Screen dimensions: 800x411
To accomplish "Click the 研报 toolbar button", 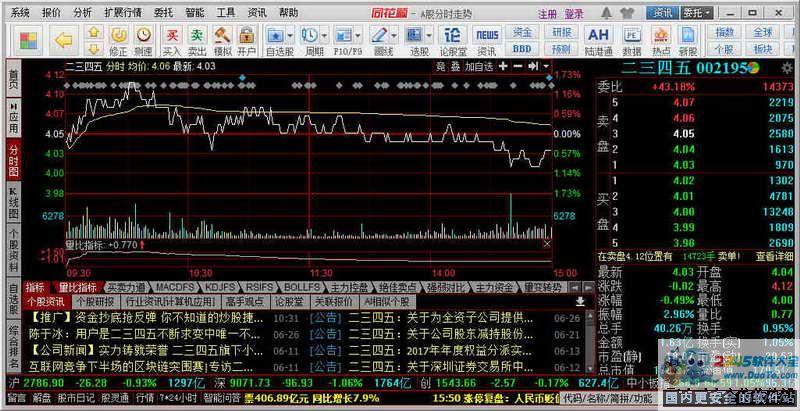I will click(561, 32).
